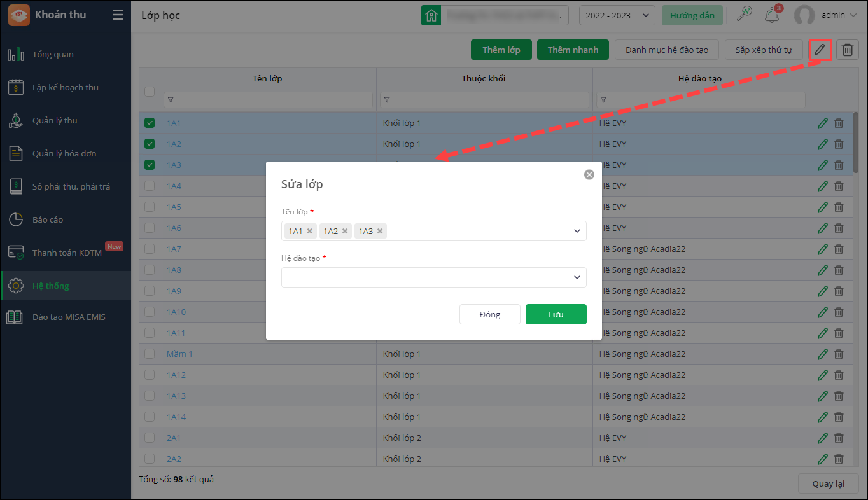Viewport: 868px width, 500px height.
Task: Uncheck the 1A2 row checkbox
Action: (150, 144)
